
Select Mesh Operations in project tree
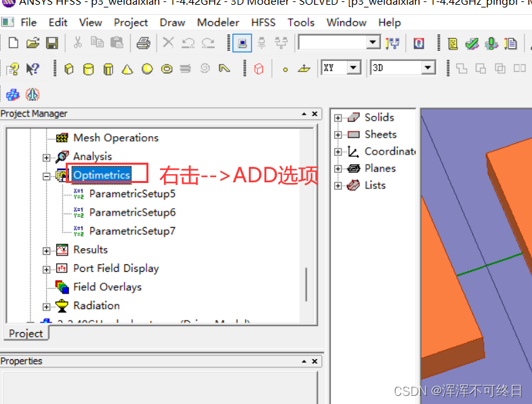point(116,138)
